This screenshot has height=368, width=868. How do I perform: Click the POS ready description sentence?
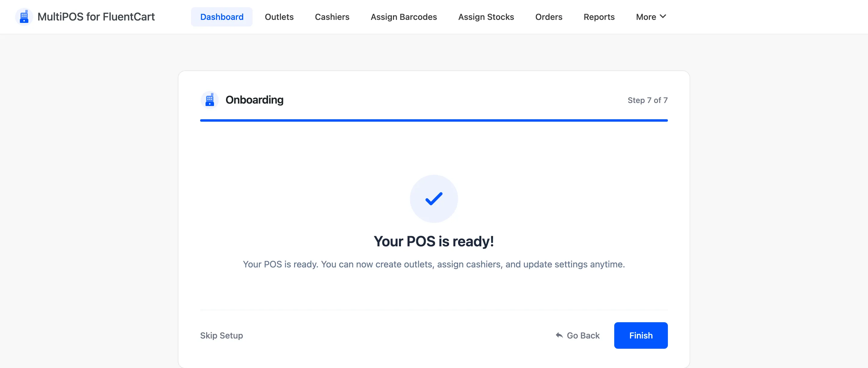[434, 264]
